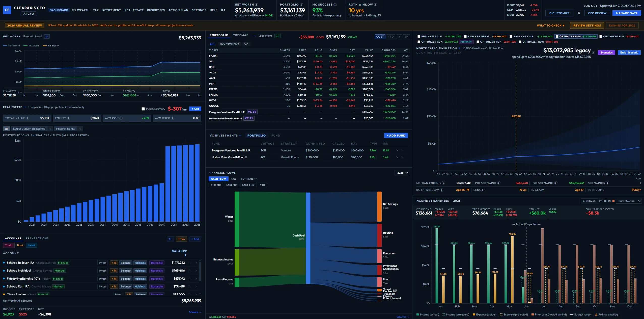Switch to the Treemap tab
The width and height of the screenshot is (644, 319).
241,35
